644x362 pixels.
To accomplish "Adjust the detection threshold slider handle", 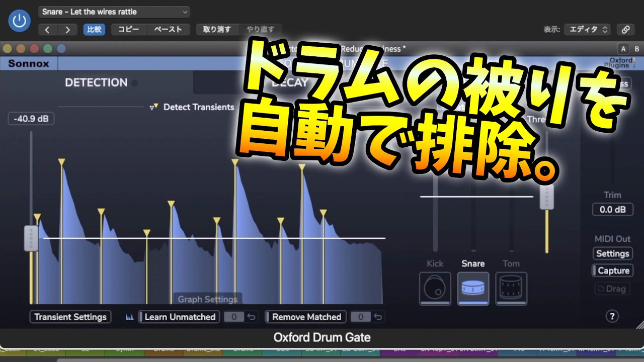I will [31, 238].
